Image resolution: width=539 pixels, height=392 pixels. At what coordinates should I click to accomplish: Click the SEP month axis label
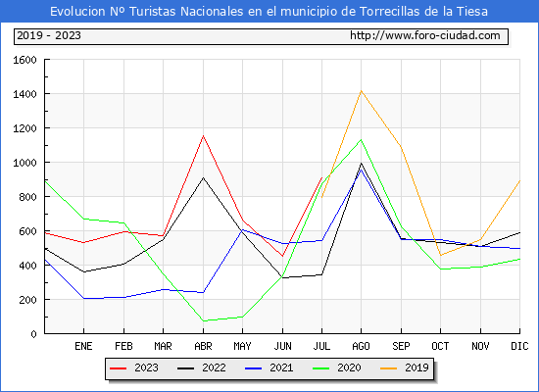coord(401,346)
